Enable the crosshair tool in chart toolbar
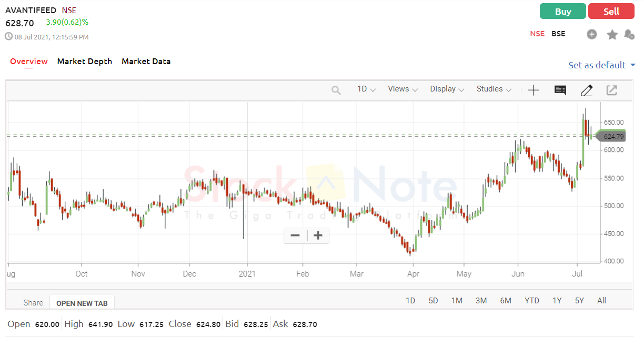Screen dimensions: 644x337 [x=534, y=90]
